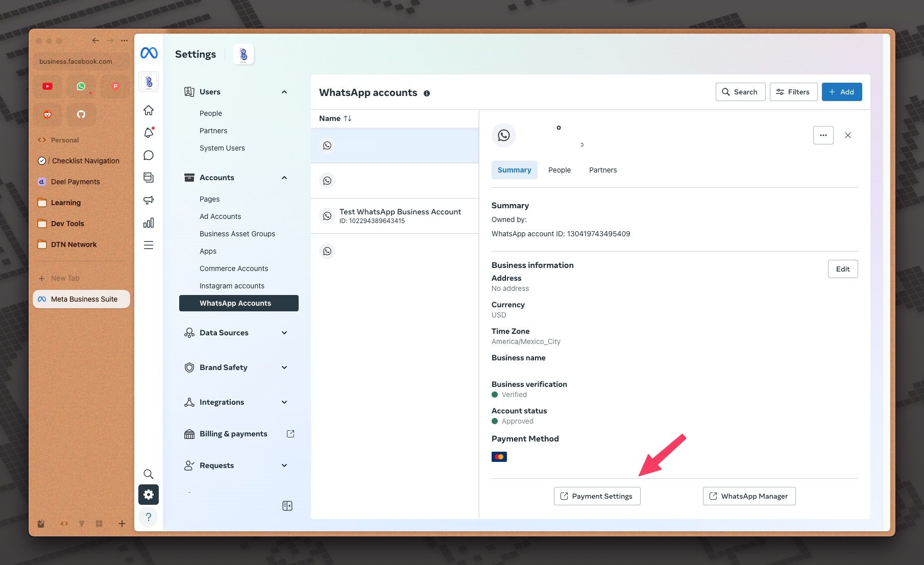This screenshot has height=565, width=924.
Task: Open the Help question mark icon
Action: (x=149, y=517)
